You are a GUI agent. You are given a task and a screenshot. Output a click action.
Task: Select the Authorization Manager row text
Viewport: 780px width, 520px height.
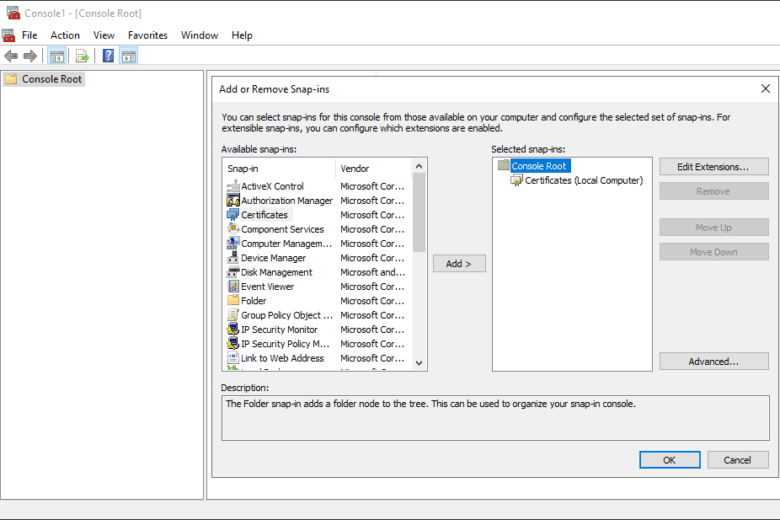click(x=287, y=201)
